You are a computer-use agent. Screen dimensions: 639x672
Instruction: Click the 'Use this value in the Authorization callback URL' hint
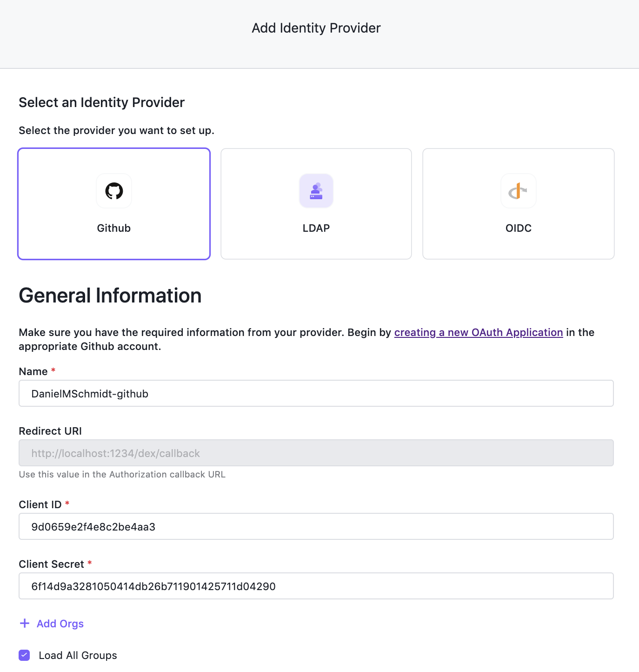point(122,474)
